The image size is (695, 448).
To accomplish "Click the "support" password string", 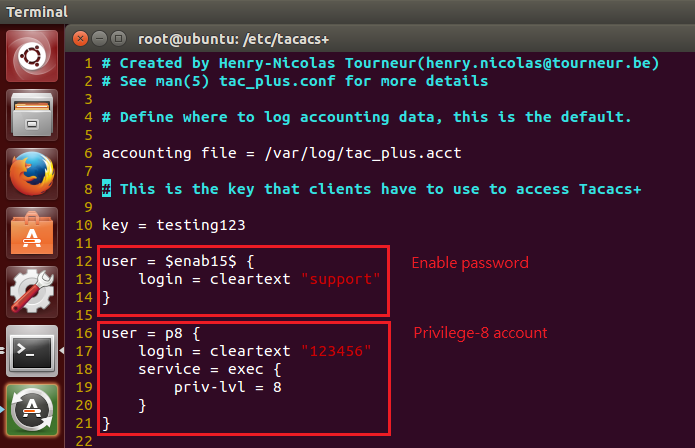I will [340, 279].
